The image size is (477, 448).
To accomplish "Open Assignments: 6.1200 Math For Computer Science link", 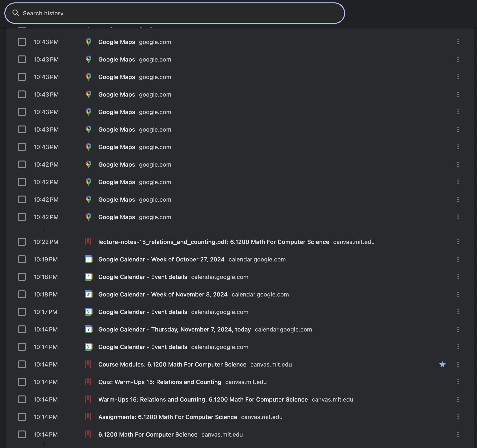I will 168,417.
